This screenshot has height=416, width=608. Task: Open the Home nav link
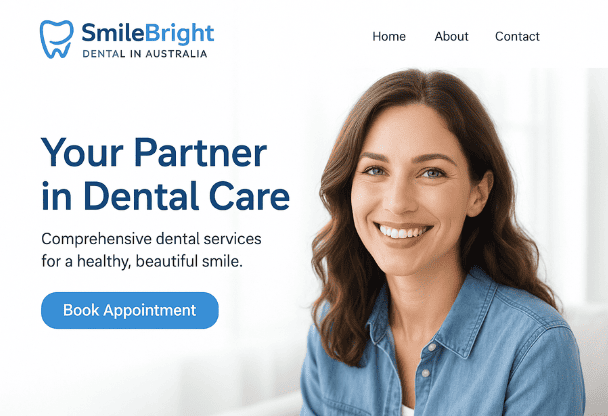point(389,36)
